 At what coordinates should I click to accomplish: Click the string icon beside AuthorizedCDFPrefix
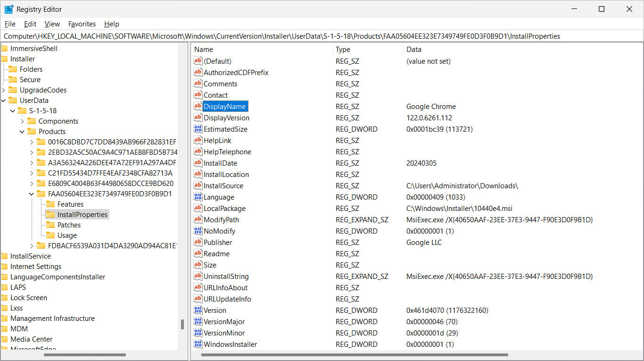pos(198,72)
